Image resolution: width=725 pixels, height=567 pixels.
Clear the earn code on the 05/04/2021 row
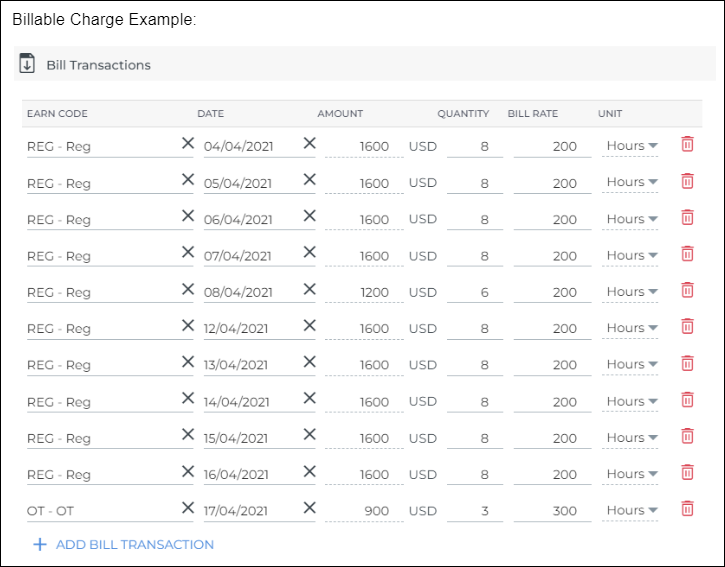(188, 179)
